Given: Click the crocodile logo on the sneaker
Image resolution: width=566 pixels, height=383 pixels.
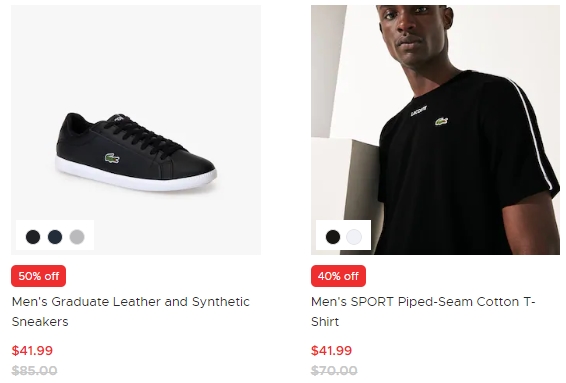Looking at the screenshot, I should click(x=112, y=158).
